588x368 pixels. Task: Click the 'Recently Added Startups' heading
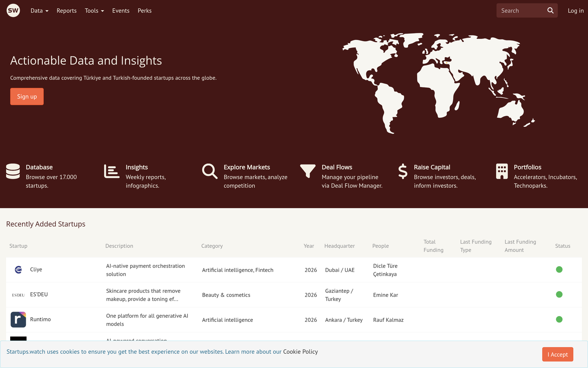46,224
